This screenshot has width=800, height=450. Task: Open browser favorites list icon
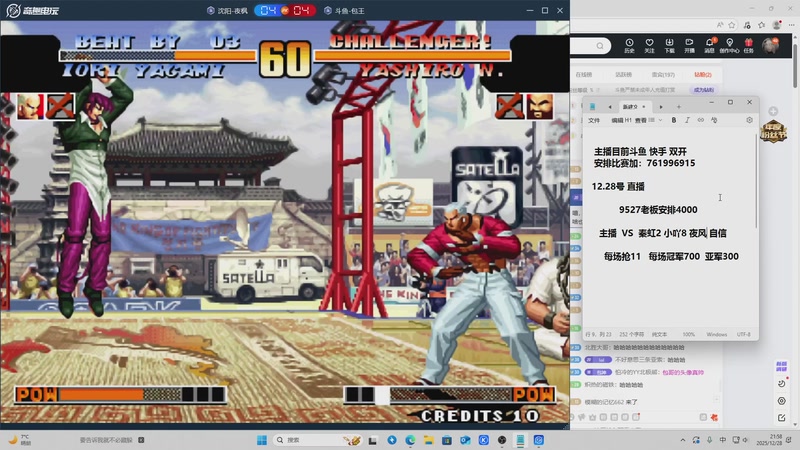762,24
